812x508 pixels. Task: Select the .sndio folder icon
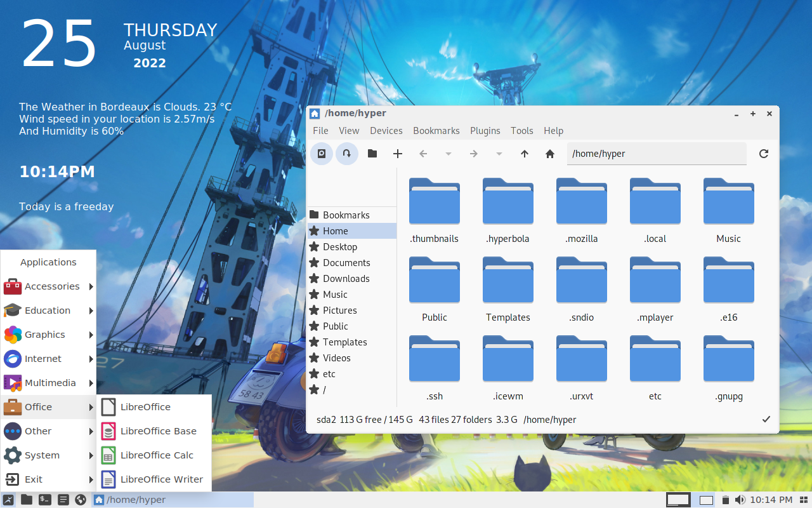pyautogui.click(x=582, y=279)
